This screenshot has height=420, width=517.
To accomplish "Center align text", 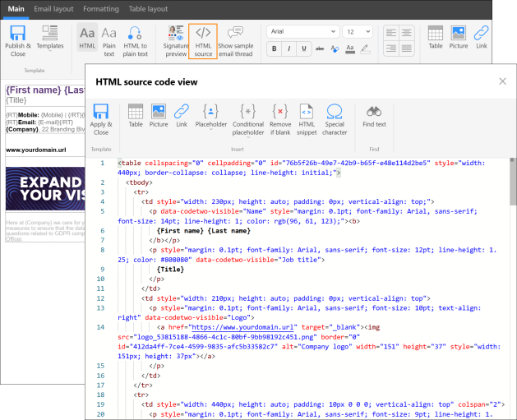I will 407,33.
